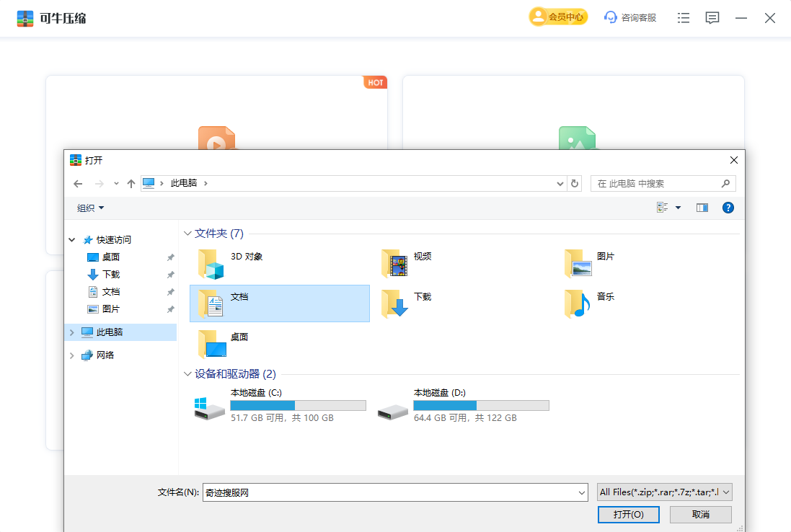This screenshot has width=791, height=532.
Task: Open recent locations dropdown arrow
Action: 116,184
